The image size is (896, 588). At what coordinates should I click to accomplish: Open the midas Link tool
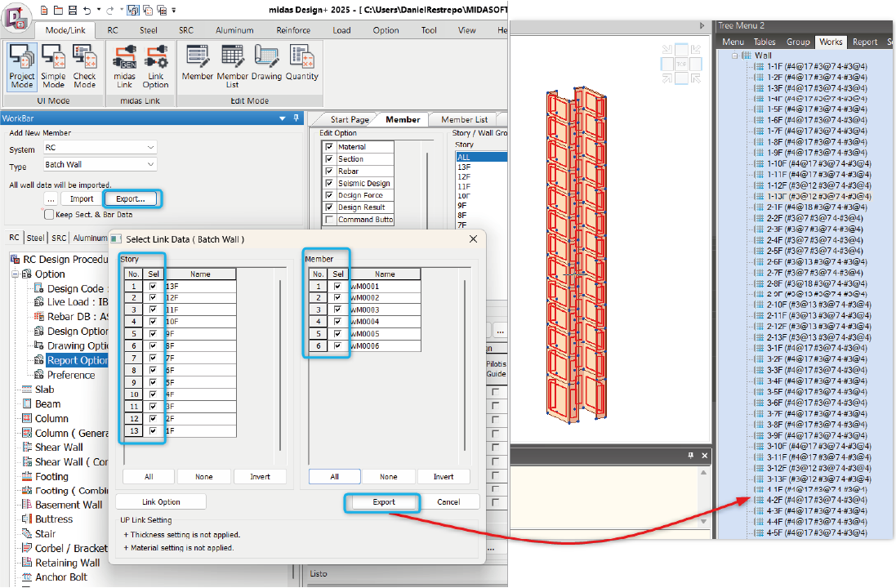tap(125, 66)
